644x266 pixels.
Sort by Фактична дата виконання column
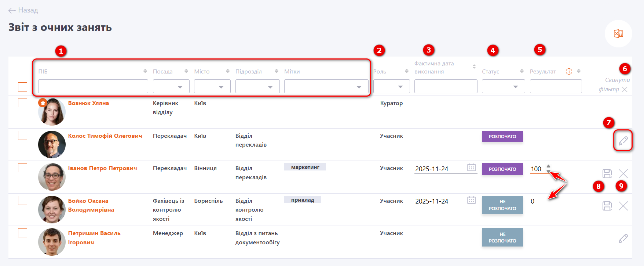tap(474, 67)
